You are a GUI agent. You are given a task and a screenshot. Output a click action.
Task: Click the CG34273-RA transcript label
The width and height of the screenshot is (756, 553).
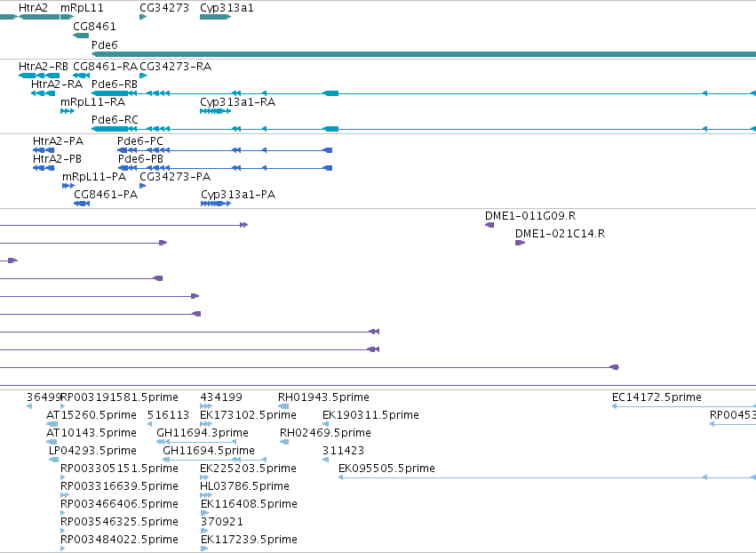176,66
